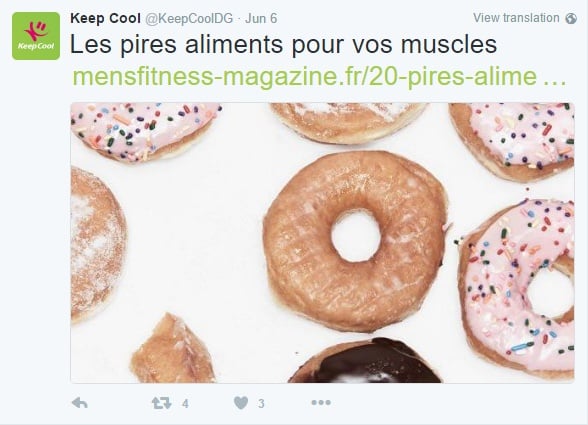Click the chocolate donut at image bottom
588x425 pixels.
366,360
